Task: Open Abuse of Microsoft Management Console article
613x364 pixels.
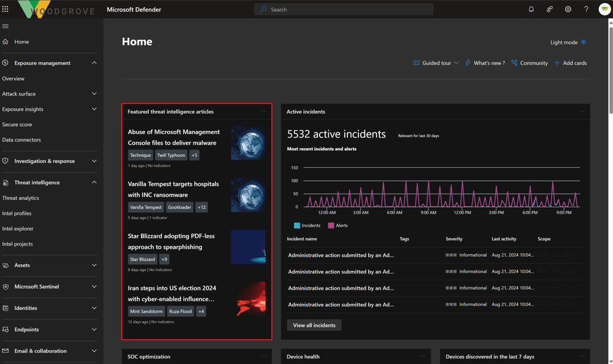Action: click(x=174, y=137)
